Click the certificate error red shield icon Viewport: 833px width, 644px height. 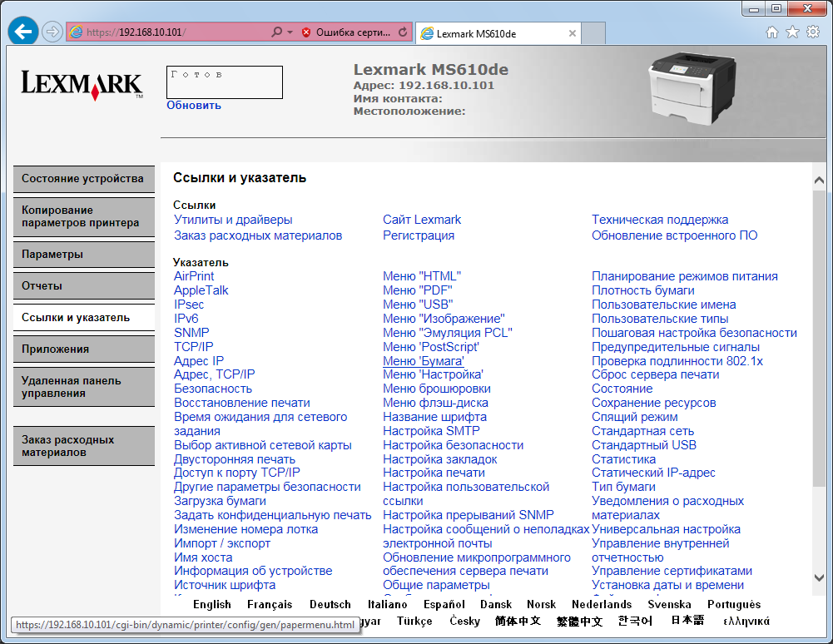pyautogui.click(x=306, y=32)
